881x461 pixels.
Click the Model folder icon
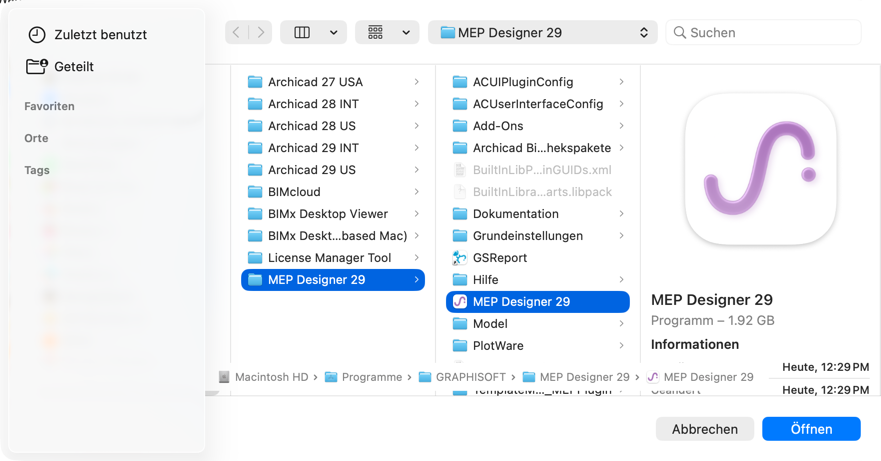pos(460,324)
